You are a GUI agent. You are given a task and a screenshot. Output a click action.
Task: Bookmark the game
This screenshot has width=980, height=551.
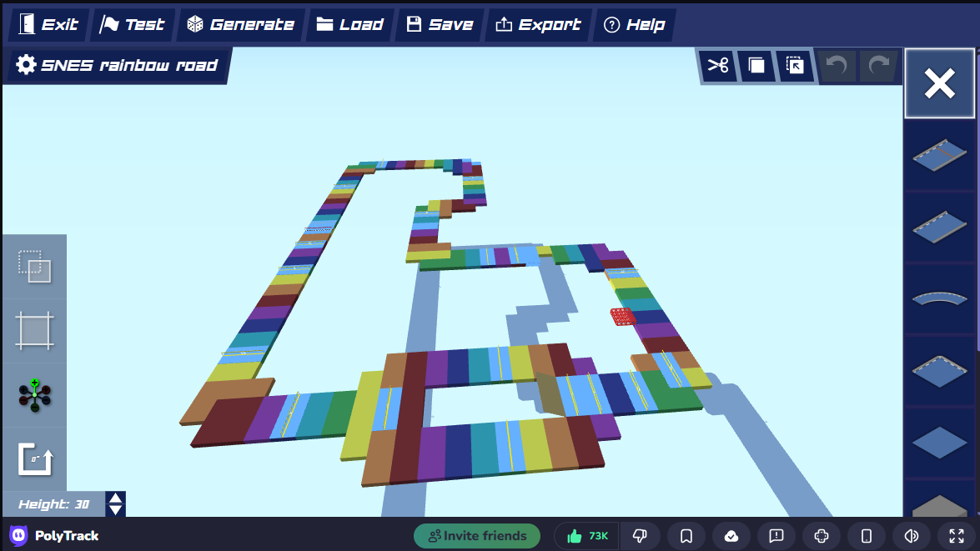[x=686, y=536]
